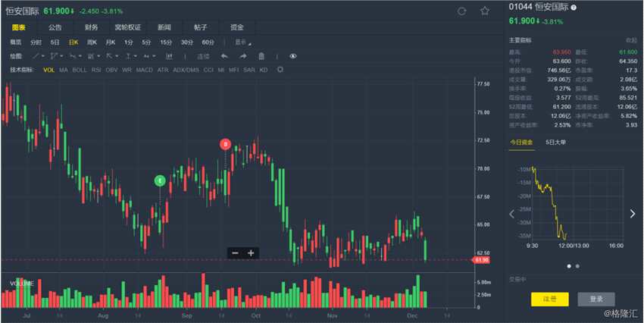Toggle drawing visibility with the eye icon
Screen dimensions: 644x323
(293, 56)
